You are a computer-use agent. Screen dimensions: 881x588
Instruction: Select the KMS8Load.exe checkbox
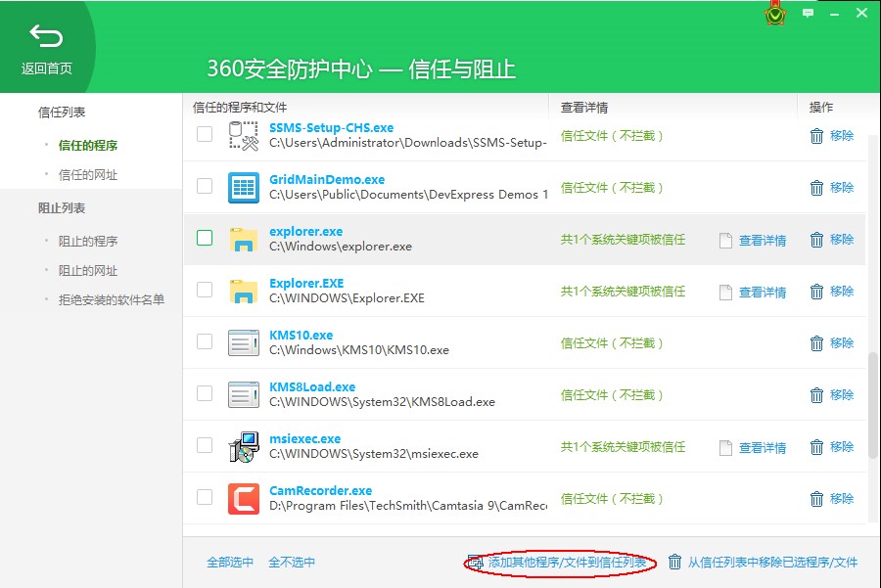pyautogui.click(x=205, y=393)
